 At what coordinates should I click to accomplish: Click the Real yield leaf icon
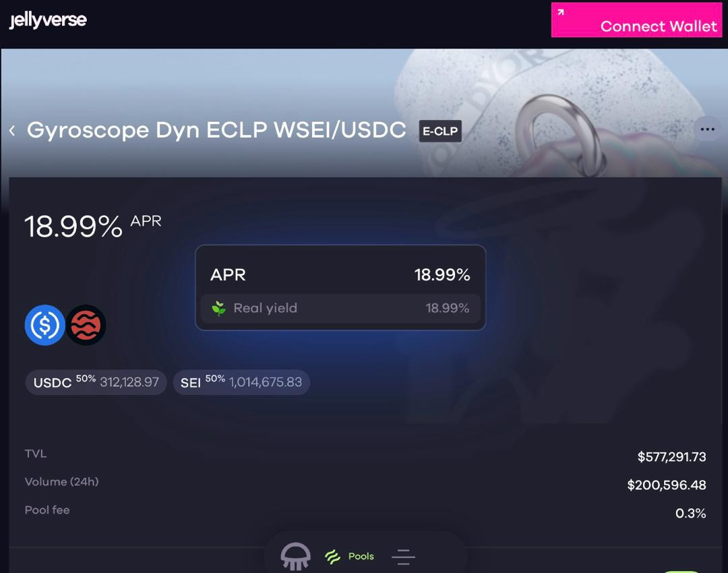click(x=218, y=308)
